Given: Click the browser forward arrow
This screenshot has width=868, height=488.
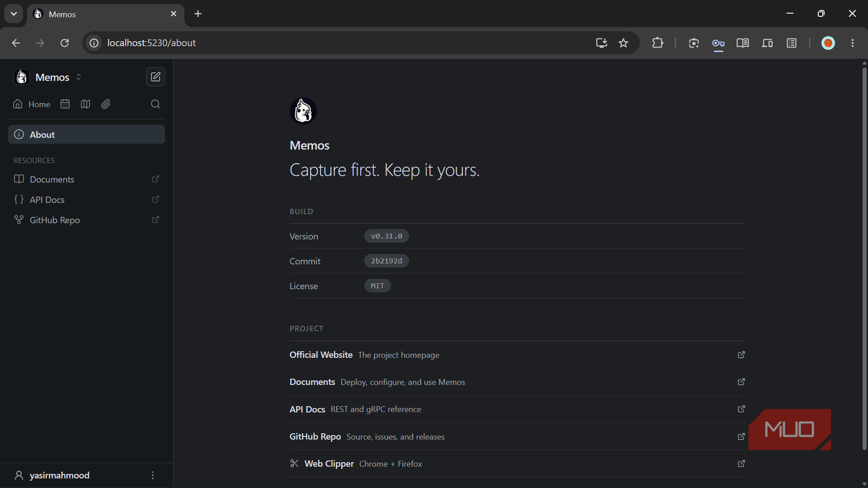Looking at the screenshot, I should (40, 43).
